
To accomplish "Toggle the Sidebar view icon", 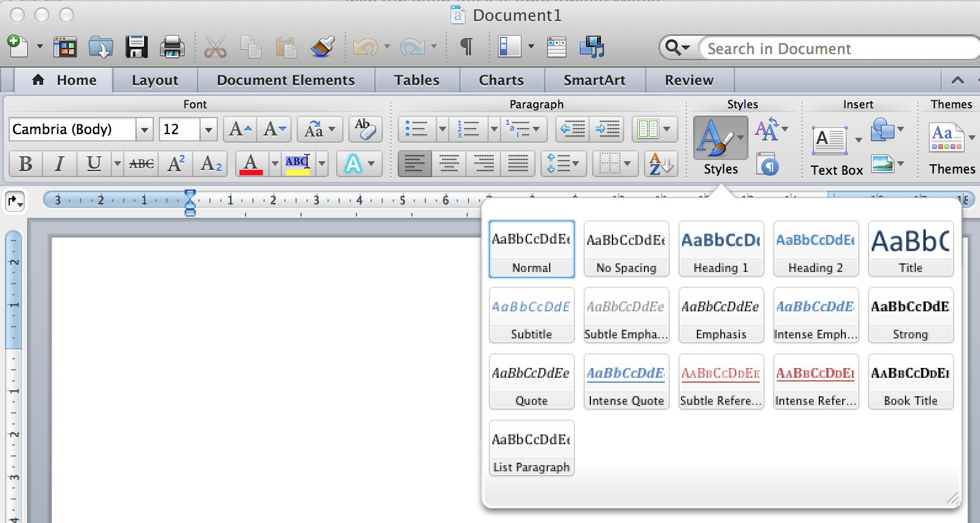I will click(510, 47).
